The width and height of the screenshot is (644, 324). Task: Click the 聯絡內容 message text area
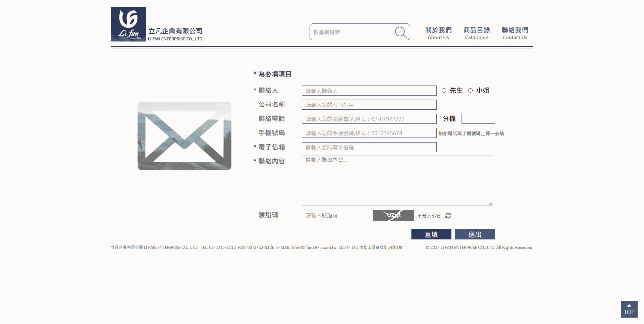[397, 180]
